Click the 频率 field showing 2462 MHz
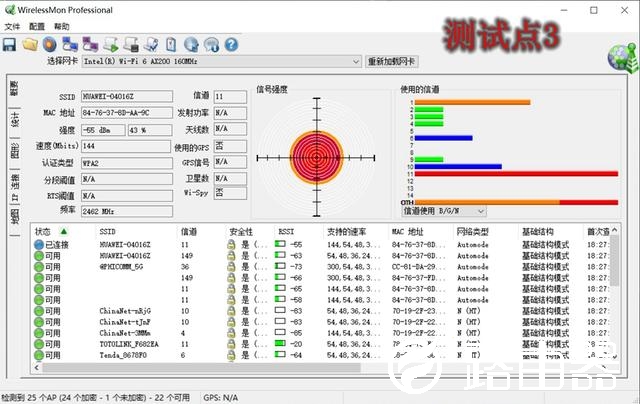Image resolution: width=640 pixels, height=404 pixels. click(127, 211)
